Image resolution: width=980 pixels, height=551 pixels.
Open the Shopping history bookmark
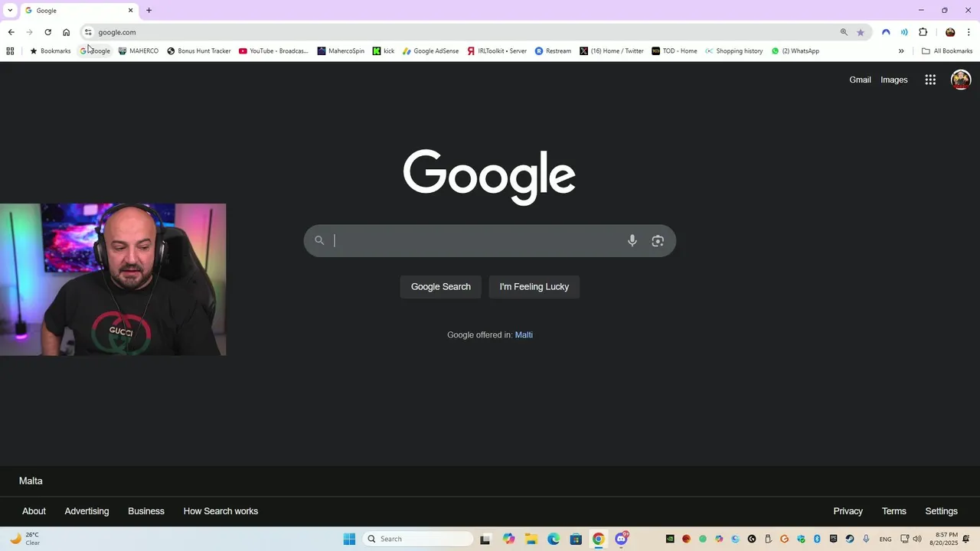coord(734,51)
